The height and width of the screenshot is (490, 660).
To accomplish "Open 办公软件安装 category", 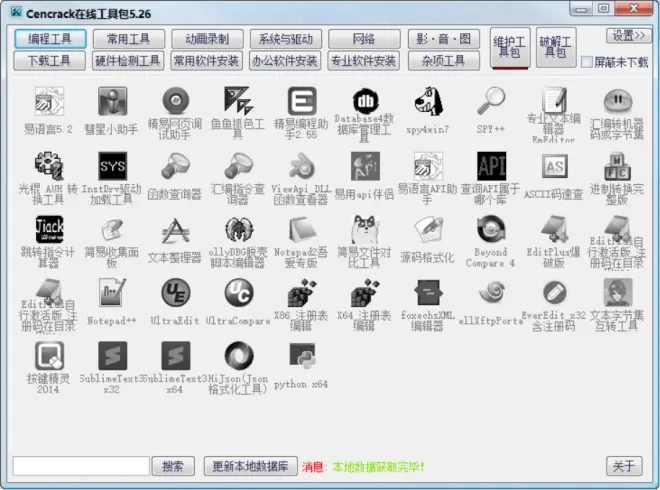I will pos(285,61).
